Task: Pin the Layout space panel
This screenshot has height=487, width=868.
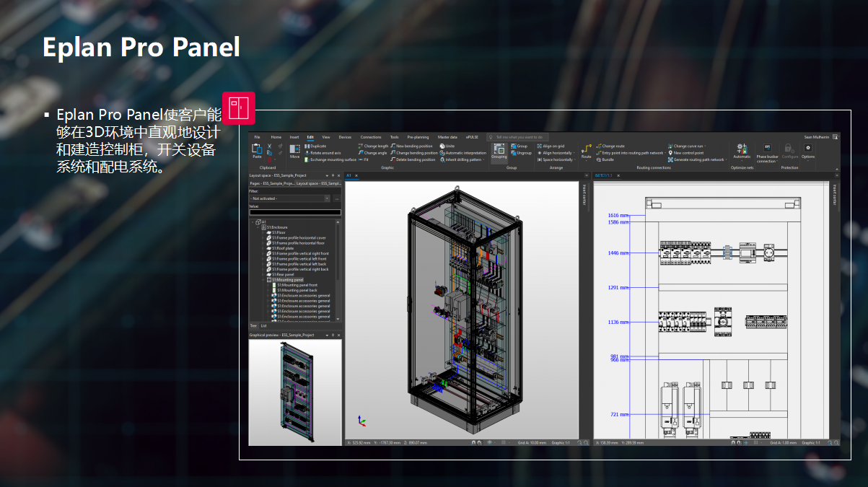Action: point(333,175)
